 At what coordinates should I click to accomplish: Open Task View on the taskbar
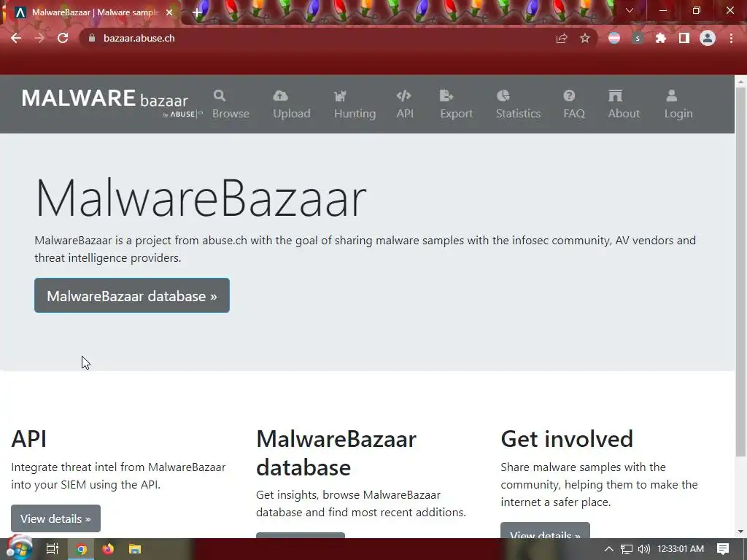[x=52, y=549]
